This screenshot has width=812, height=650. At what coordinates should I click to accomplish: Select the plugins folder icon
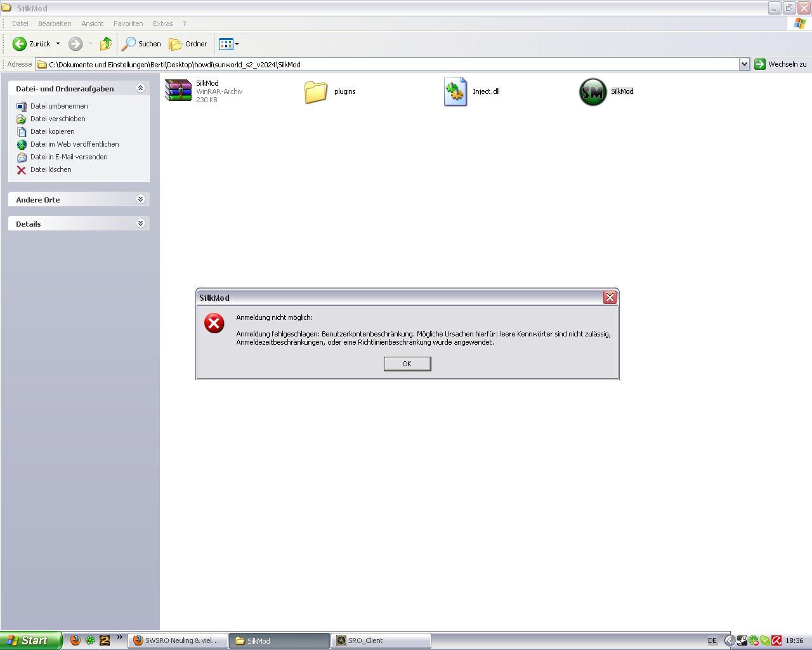[315, 91]
